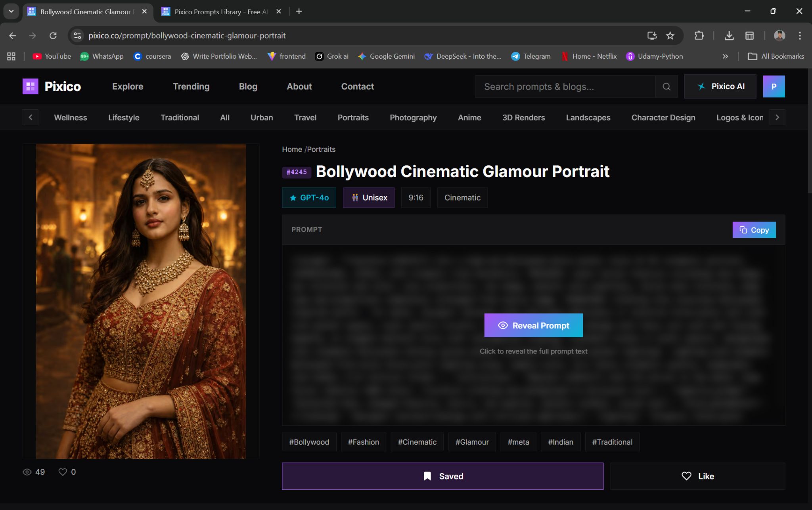This screenshot has width=812, height=510.
Task: Toggle the Saved bookmark button
Action: (x=442, y=476)
